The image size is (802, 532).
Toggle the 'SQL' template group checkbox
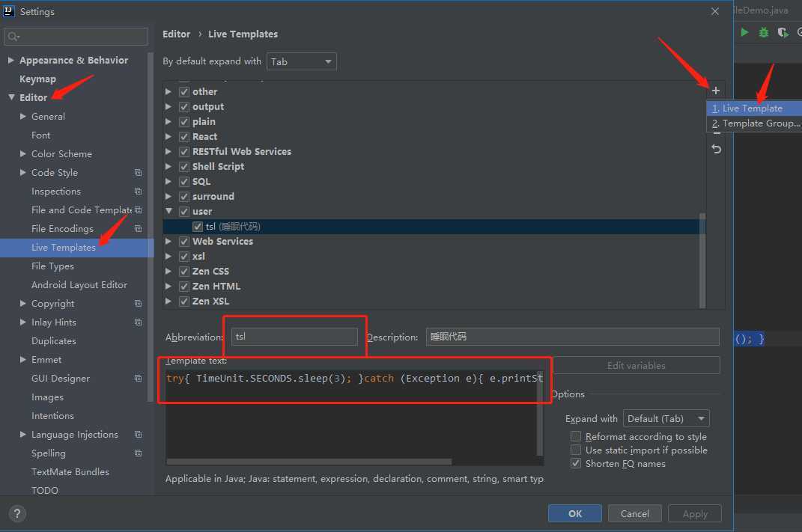[184, 182]
